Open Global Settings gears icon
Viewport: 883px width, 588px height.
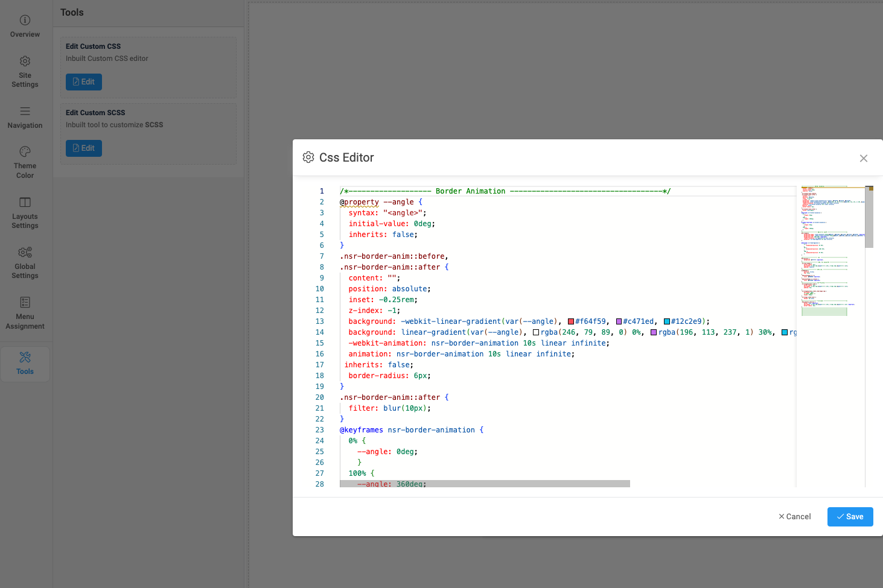(x=25, y=253)
